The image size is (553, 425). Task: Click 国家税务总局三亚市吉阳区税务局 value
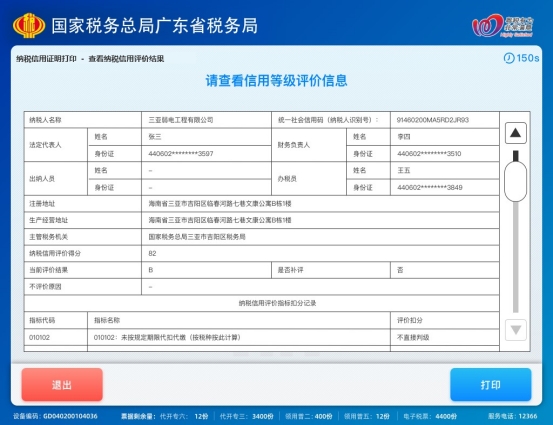click(x=197, y=237)
